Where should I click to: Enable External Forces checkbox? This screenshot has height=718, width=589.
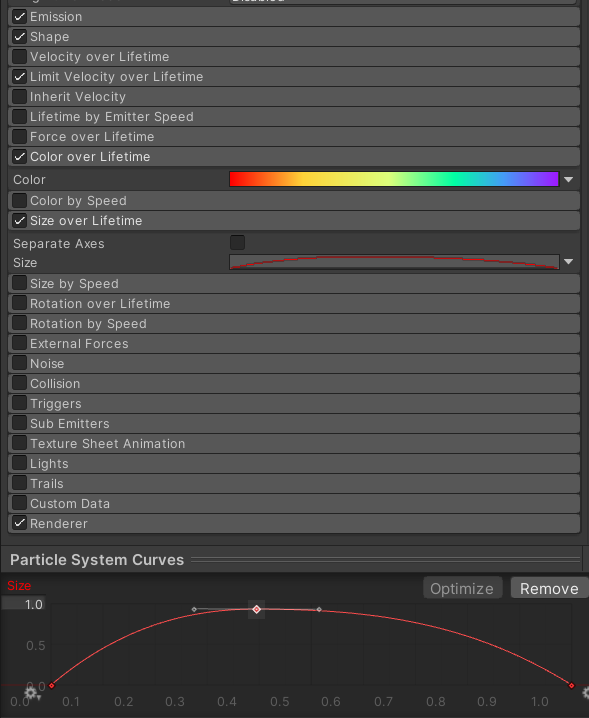(x=19, y=343)
